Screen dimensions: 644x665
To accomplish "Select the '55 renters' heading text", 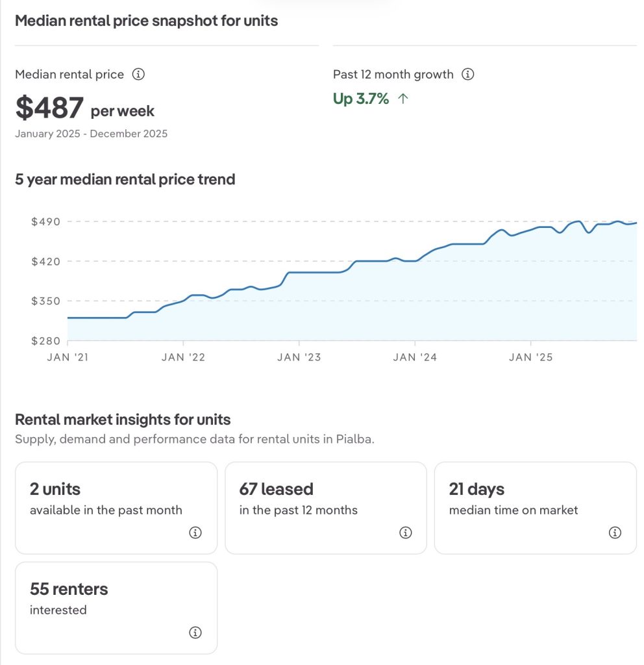I will coord(69,589).
